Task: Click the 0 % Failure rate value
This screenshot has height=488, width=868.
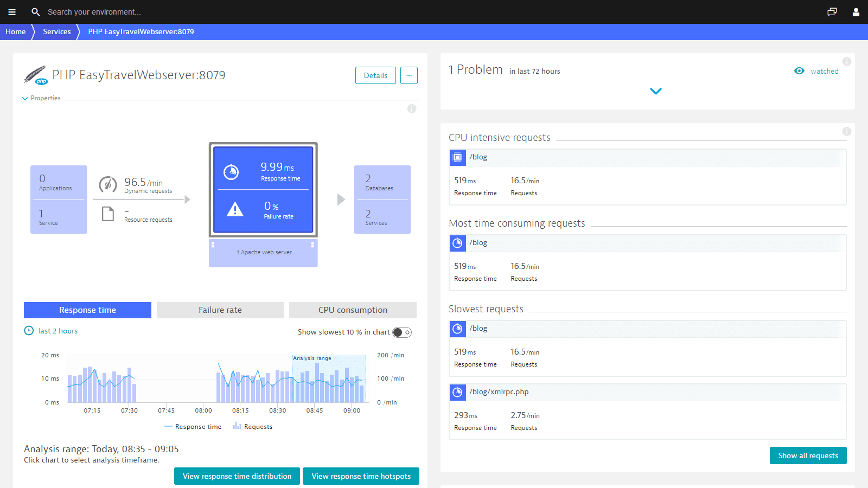Action: click(x=271, y=206)
